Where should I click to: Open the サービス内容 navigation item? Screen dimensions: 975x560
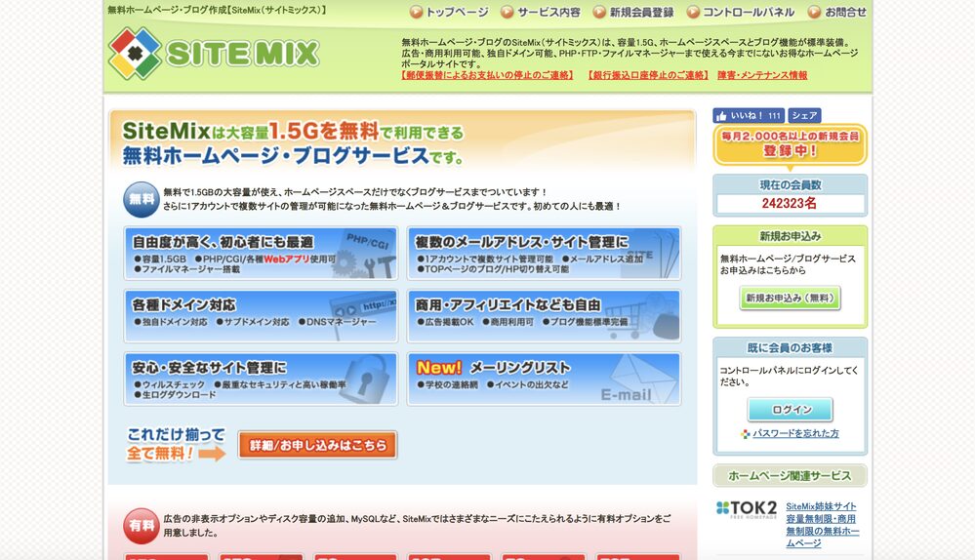coord(541,12)
